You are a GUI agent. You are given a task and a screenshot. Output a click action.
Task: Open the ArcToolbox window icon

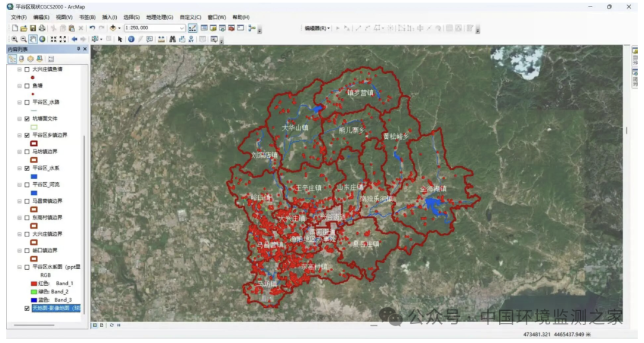coord(231,29)
